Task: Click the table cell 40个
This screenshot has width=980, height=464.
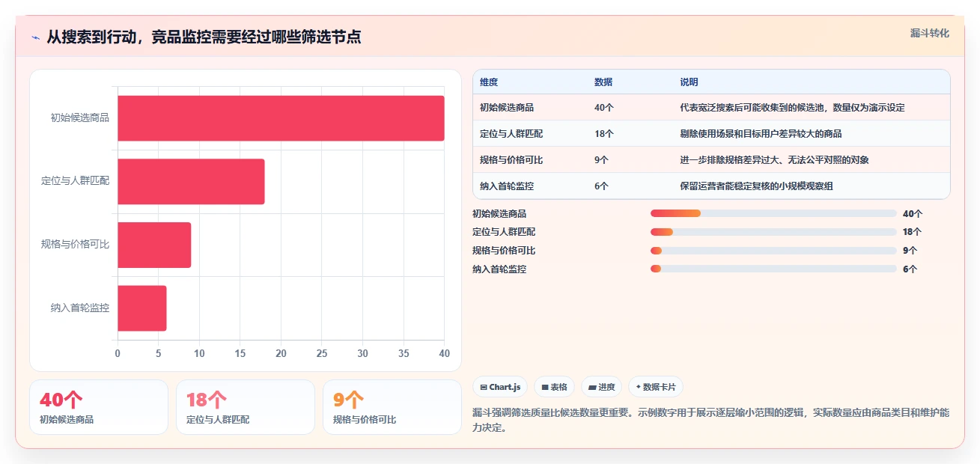Action: click(604, 108)
